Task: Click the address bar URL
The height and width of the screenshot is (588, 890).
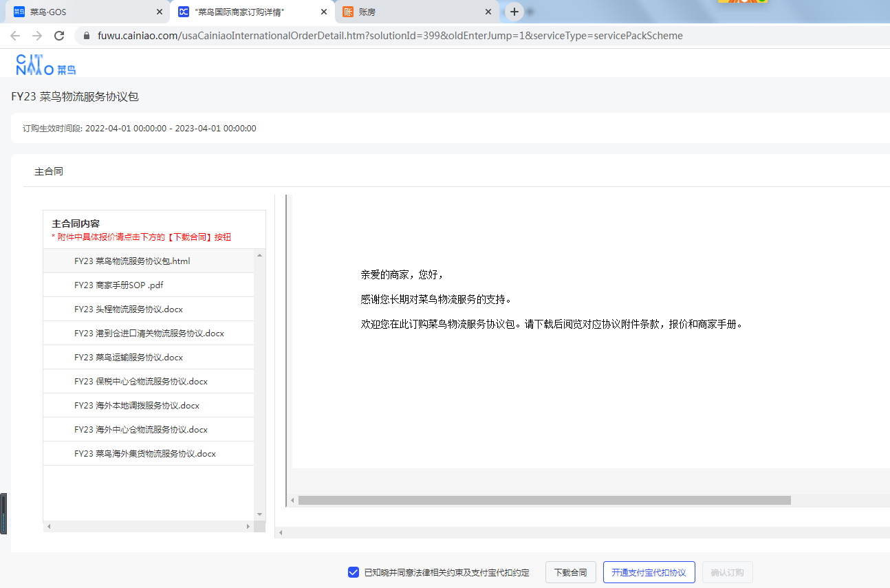Action: pos(390,36)
